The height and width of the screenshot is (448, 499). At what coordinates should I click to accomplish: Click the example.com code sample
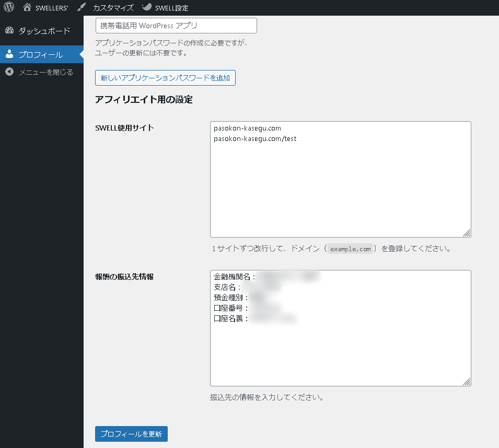351,249
